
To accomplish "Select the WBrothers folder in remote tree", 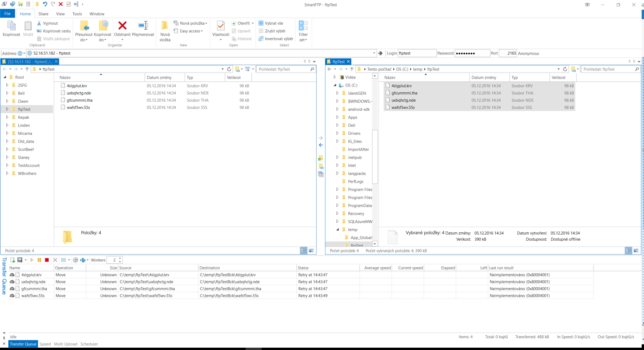I will pyautogui.click(x=27, y=173).
